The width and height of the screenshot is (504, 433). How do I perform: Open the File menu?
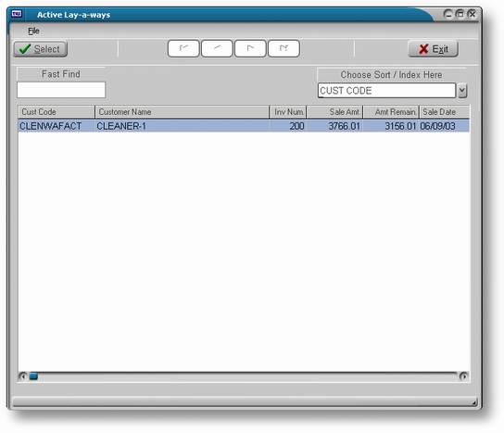(33, 31)
